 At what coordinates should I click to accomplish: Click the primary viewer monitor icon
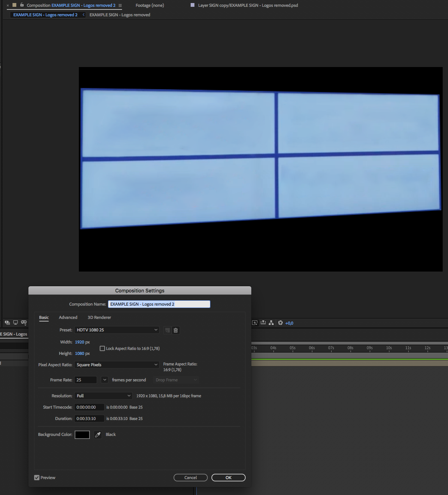point(16,323)
